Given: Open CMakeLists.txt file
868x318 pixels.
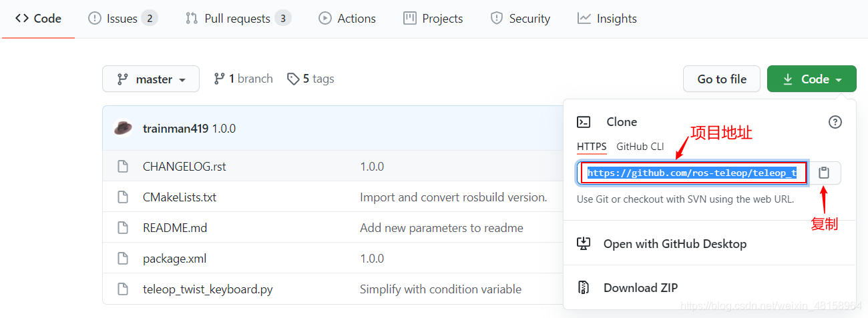Looking at the screenshot, I should click(180, 197).
